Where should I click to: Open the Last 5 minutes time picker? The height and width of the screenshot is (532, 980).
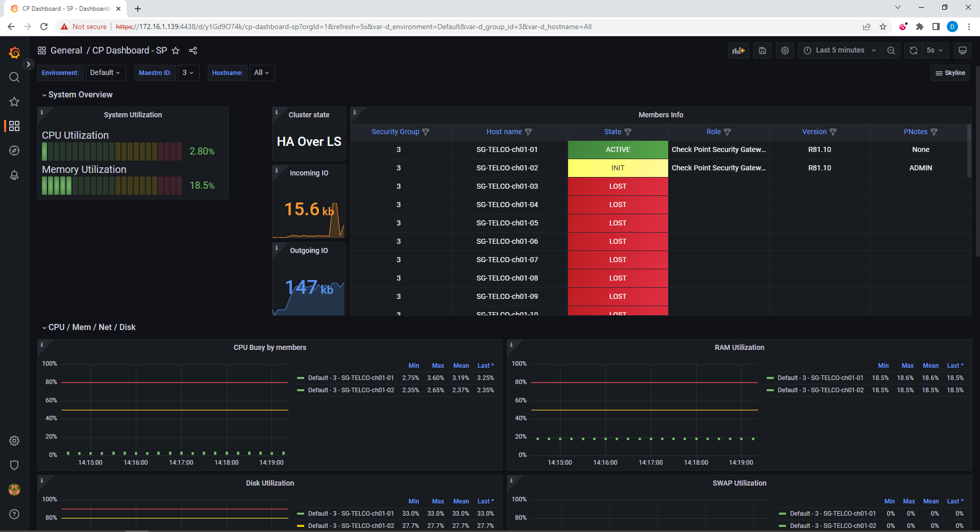[840, 50]
